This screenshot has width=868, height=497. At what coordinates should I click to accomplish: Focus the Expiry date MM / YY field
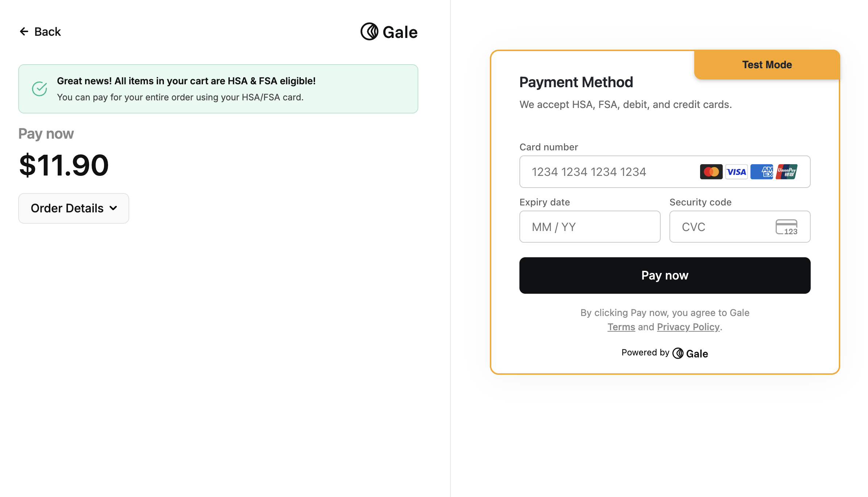pyautogui.click(x=590, y=227)
